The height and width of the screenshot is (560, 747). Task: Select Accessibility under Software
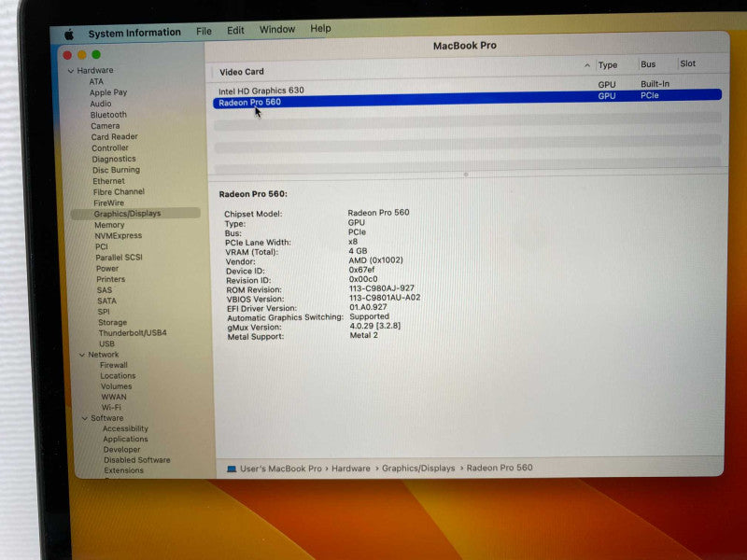125,428
